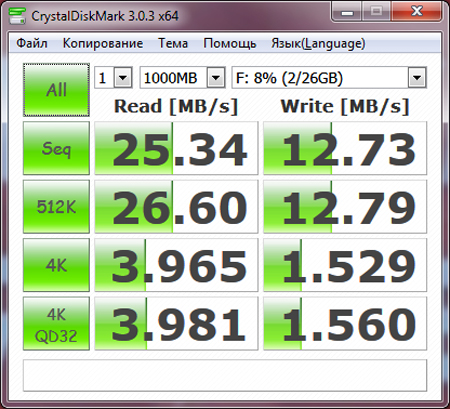This screenshot has width=450, height=409.
Task: Open the Помощь menu
Action: click(x=230, y=43)
